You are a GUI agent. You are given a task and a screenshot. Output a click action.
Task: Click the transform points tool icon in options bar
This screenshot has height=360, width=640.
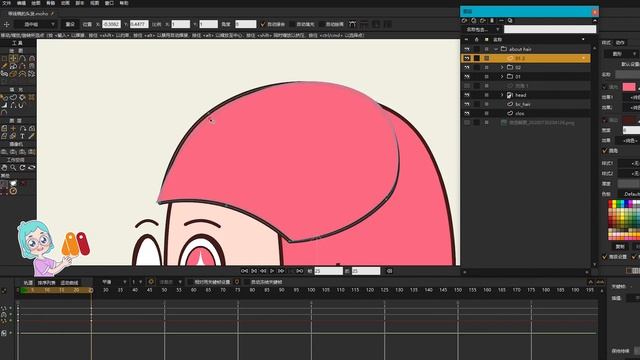pos(7,24)
